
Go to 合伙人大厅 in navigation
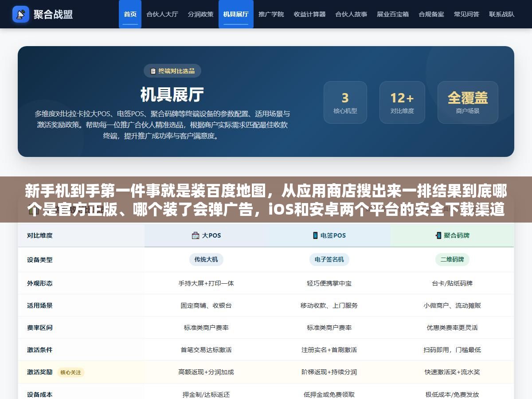click(162, 14)
